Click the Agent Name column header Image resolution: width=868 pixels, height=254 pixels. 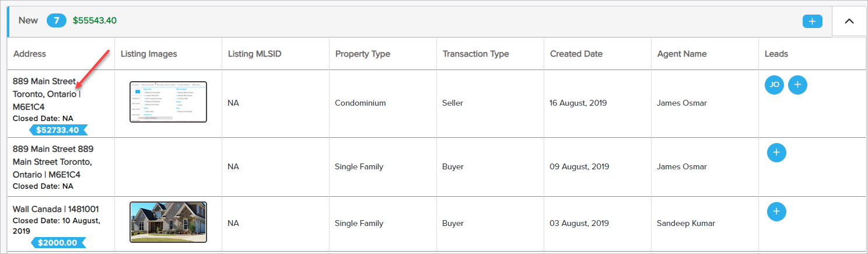681,54
